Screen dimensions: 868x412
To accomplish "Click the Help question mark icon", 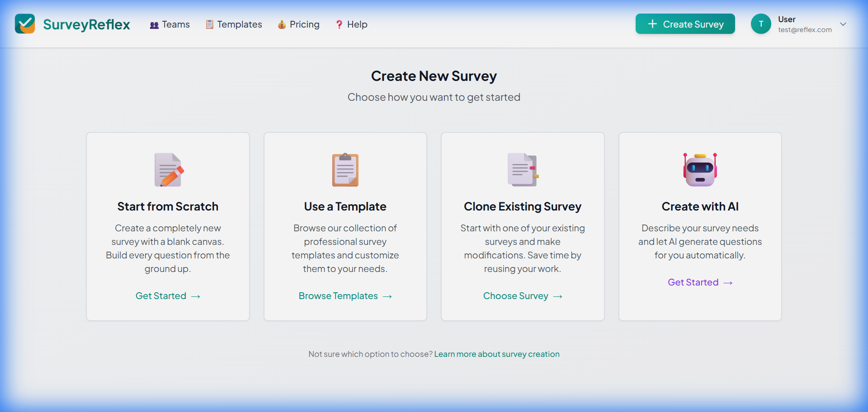I will (x=339, y=25).
